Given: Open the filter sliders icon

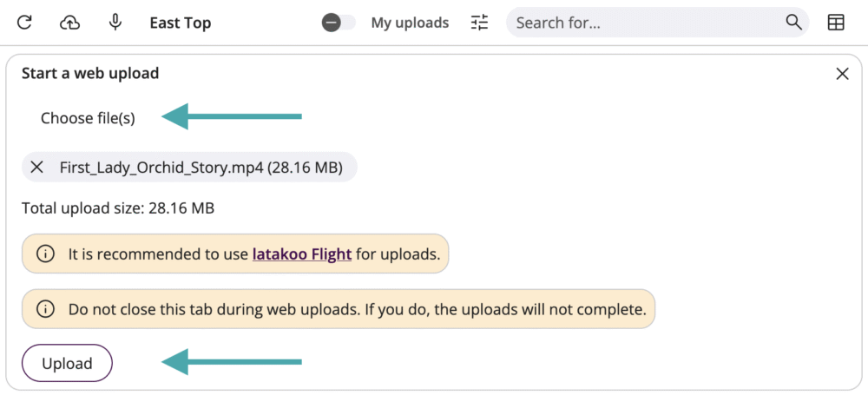Looking at the screenshot, I should tap(480, 23).
